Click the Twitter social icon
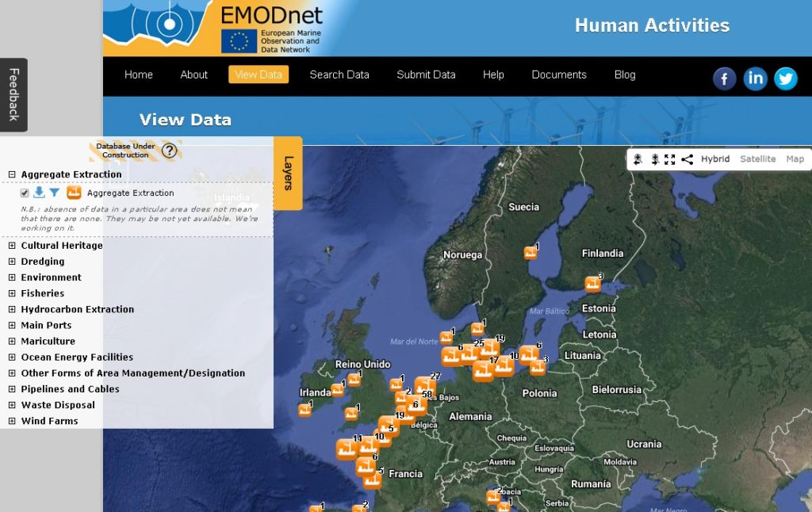 [x=786, y=78]
